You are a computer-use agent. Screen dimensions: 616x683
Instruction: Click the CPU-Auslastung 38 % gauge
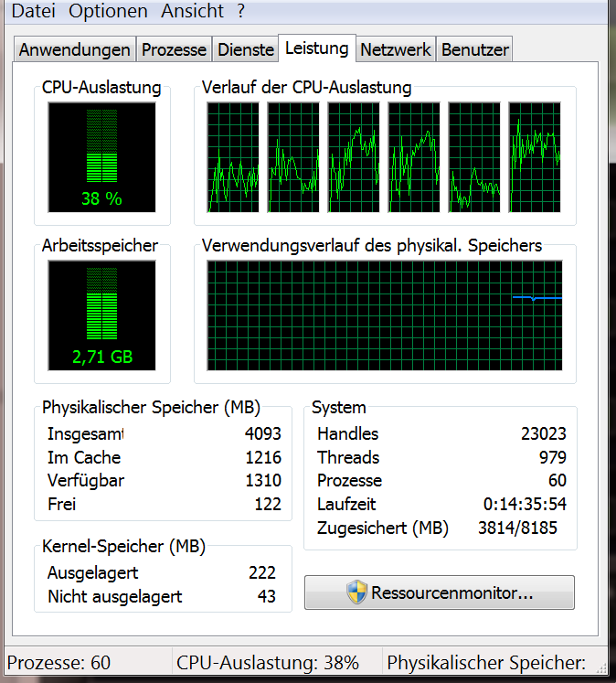[101, 157]
